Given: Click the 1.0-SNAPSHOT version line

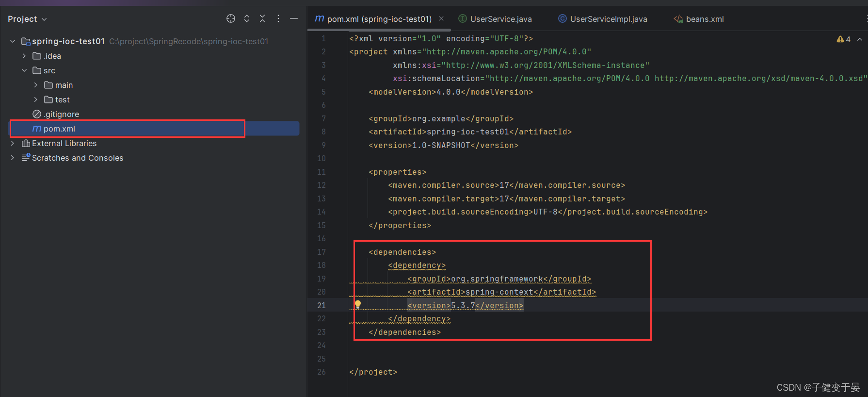Looking at the screenshot, I should (x=443, y=145).
